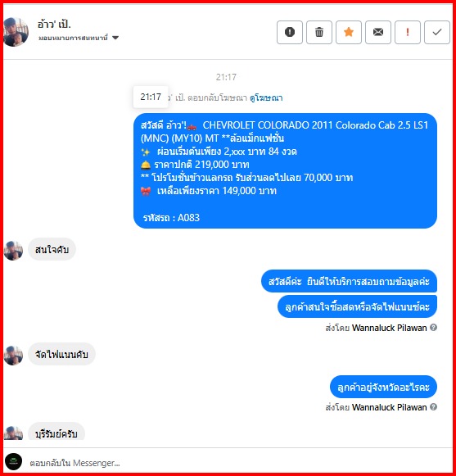Select the ลูกค้าอยู่จังหวัดอะไรคะ message bubble
This screenshot has height=476, width=456.
tap(383, 387)
